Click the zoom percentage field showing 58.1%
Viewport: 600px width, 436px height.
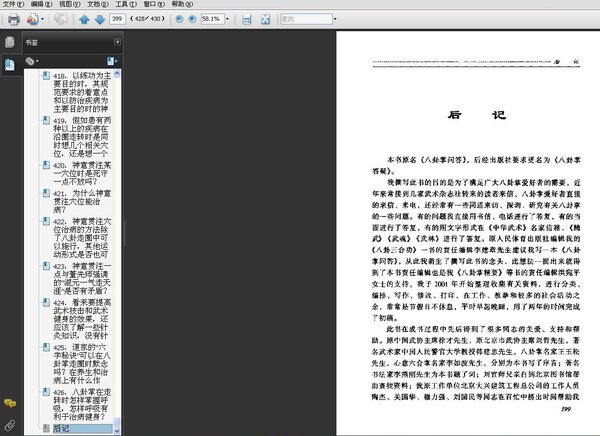[x=212, y=19]
